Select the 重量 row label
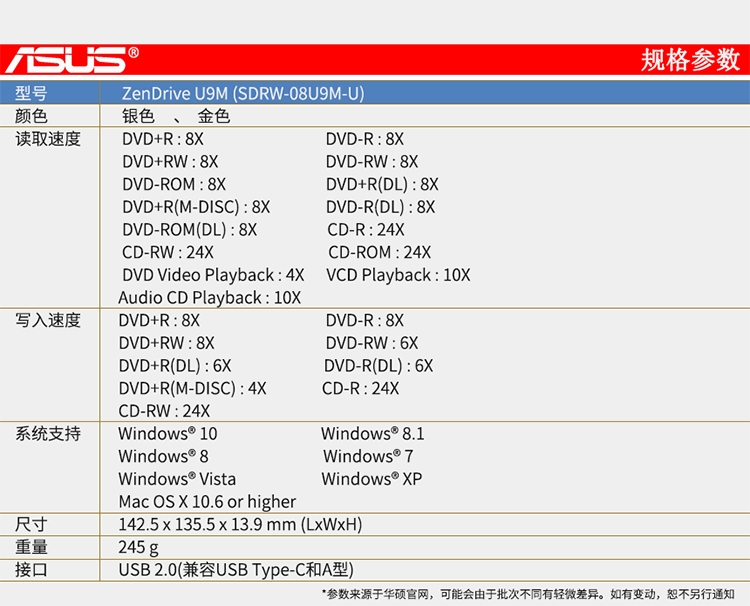The image size is (750, 606). tap(31, 547)
